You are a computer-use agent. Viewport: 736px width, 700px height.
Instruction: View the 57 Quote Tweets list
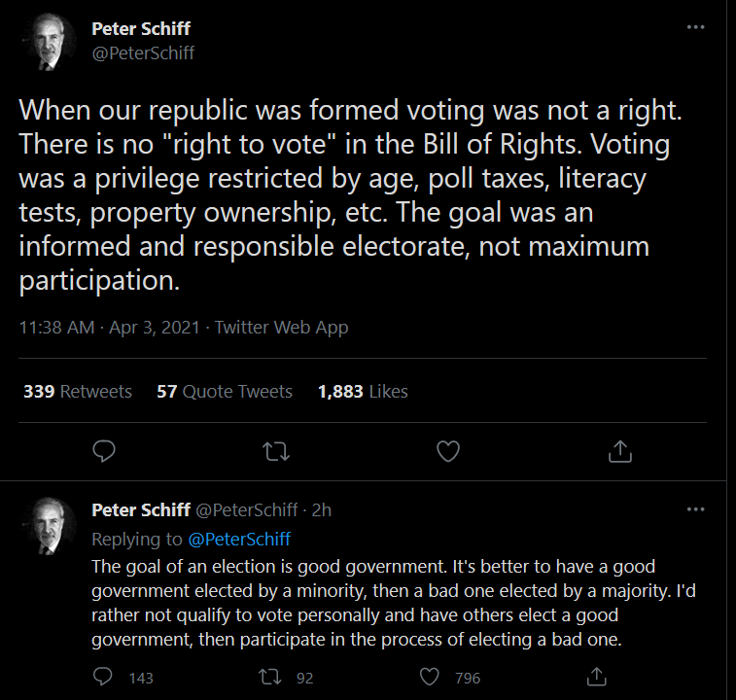225,391
